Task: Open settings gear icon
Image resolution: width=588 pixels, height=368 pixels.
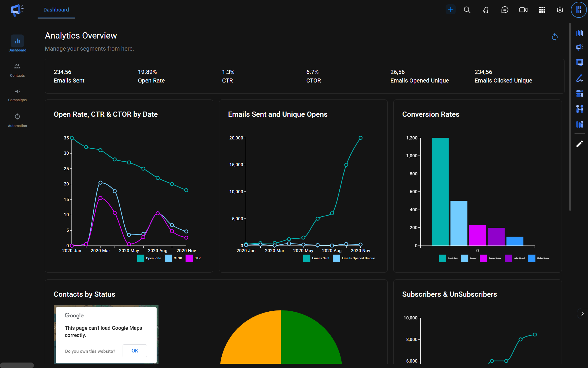Action: pos(560,10)
